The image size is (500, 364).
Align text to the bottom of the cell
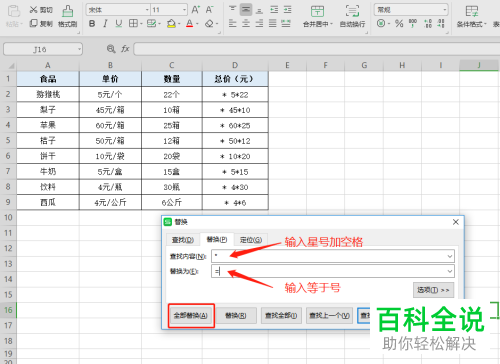(259, 10)
